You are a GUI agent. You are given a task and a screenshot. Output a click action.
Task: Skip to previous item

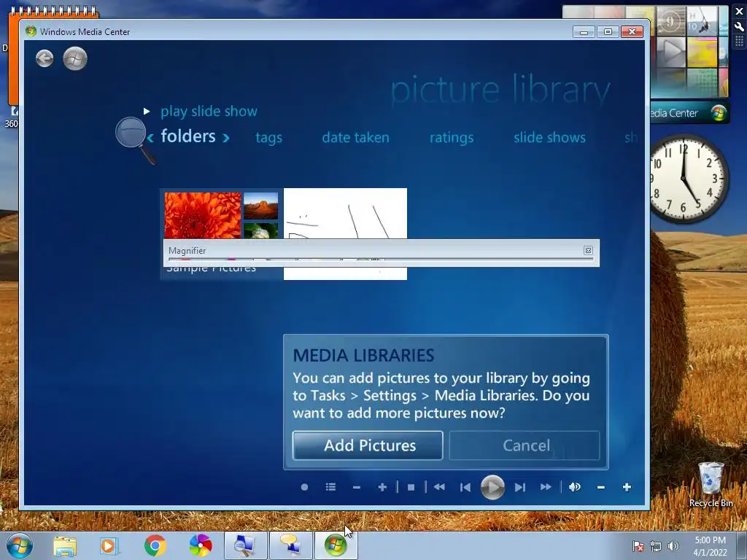pyautogui.click(x=465, y=487)
